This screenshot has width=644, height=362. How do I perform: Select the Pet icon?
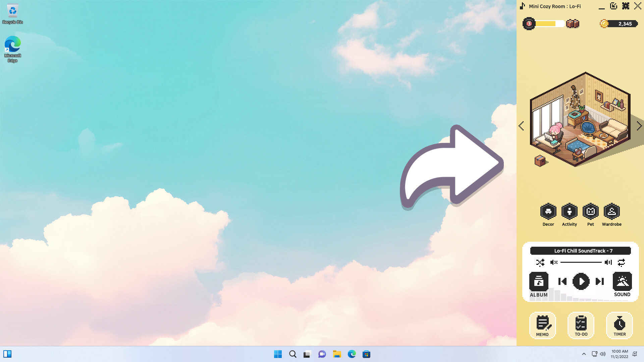tap(591, 211)
